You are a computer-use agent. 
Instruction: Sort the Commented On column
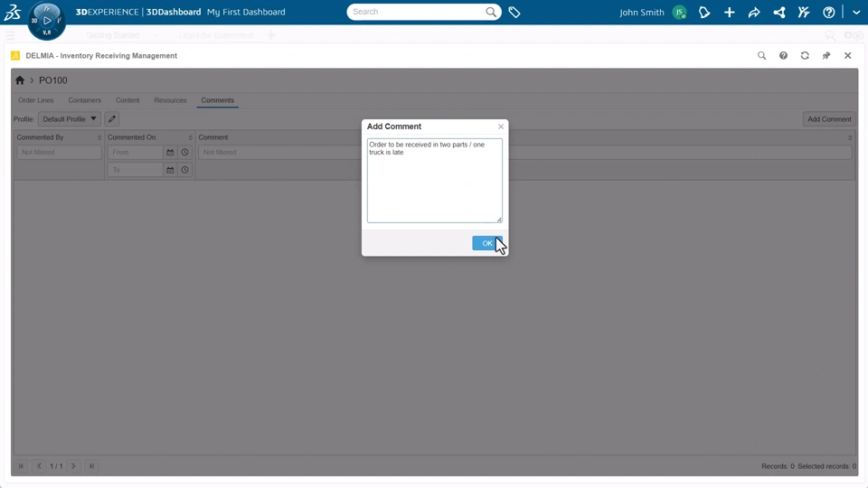pyautogui.click(x=190, y=137)
